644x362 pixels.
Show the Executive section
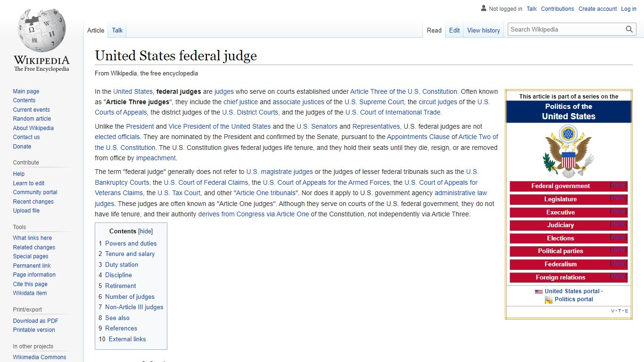[x=618, y=211]
